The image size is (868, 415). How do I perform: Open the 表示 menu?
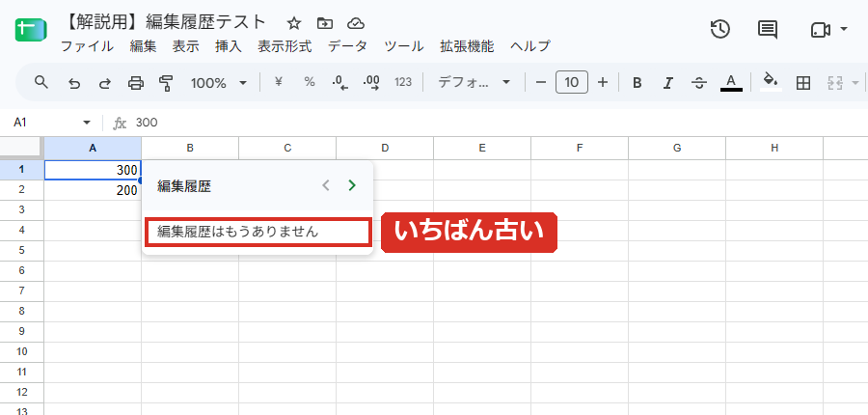[185, 46]
